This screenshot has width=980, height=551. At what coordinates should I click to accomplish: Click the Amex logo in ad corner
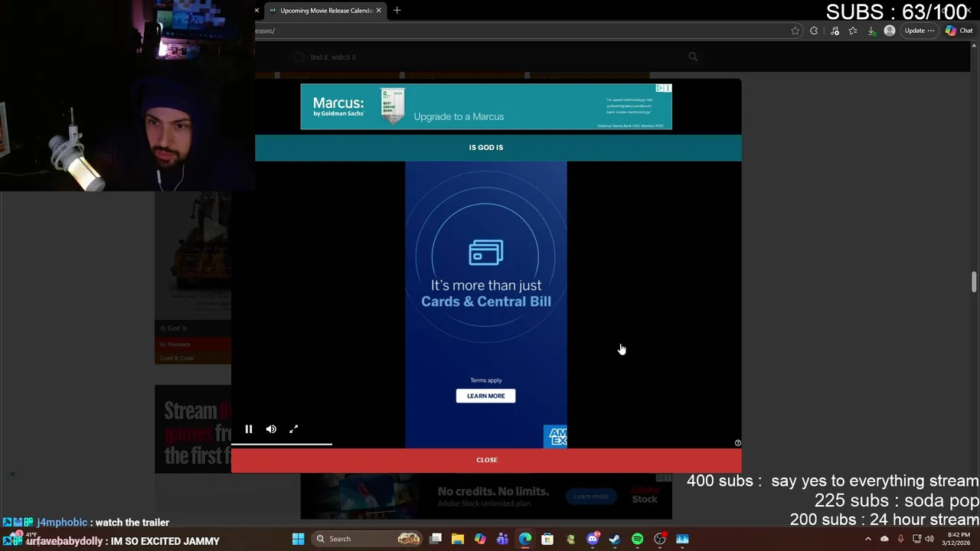[556, 436]
